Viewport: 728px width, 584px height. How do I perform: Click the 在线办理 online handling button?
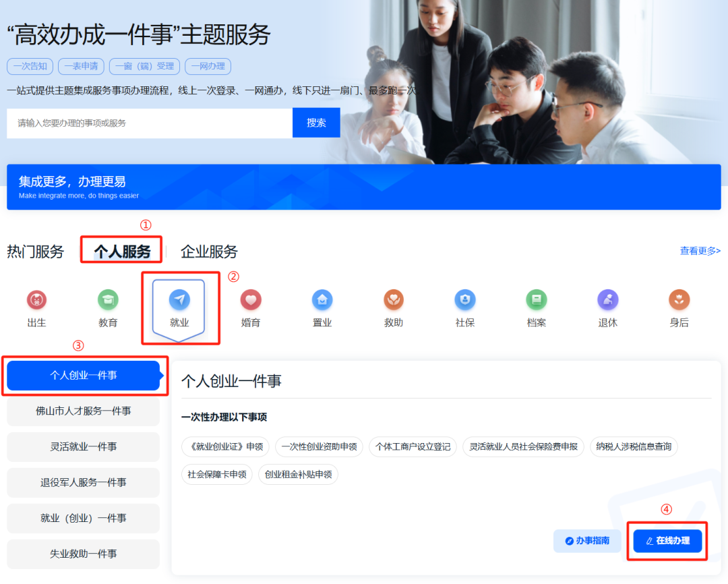tap(667, 541)
